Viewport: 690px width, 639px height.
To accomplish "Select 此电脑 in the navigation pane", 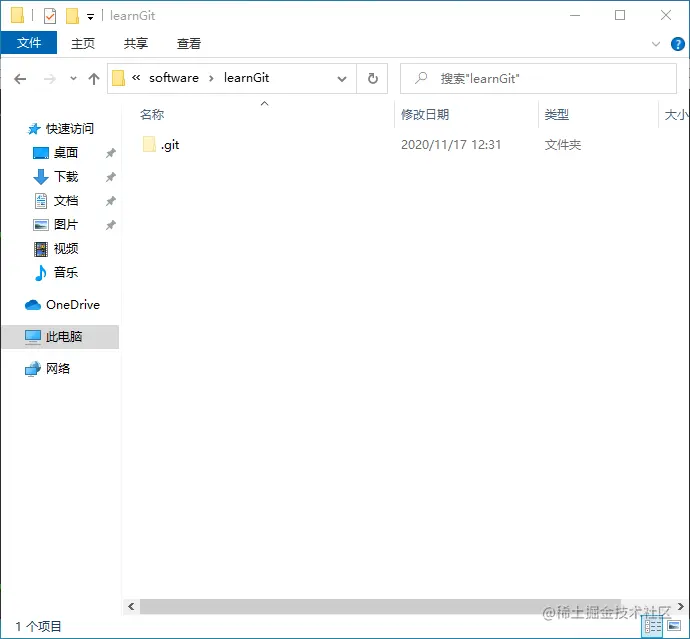I will click(60, 337).
